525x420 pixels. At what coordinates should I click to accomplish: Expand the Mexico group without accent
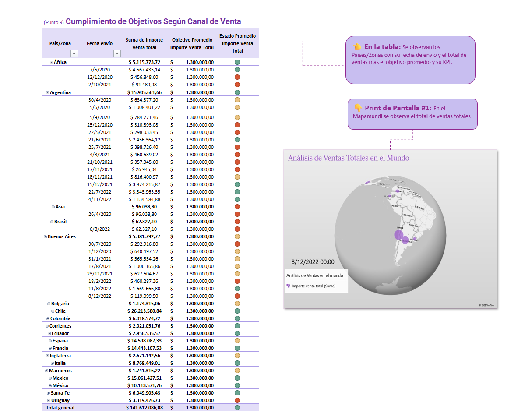[x=50, y=378]
